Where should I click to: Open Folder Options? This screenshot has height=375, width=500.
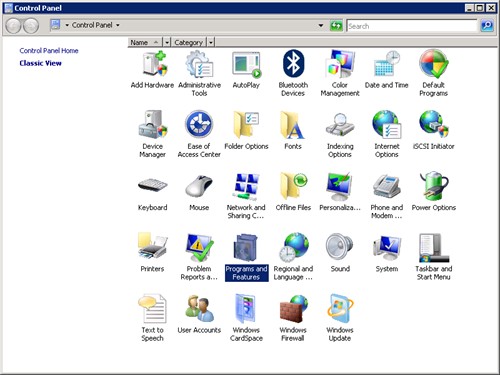point(246,130)
